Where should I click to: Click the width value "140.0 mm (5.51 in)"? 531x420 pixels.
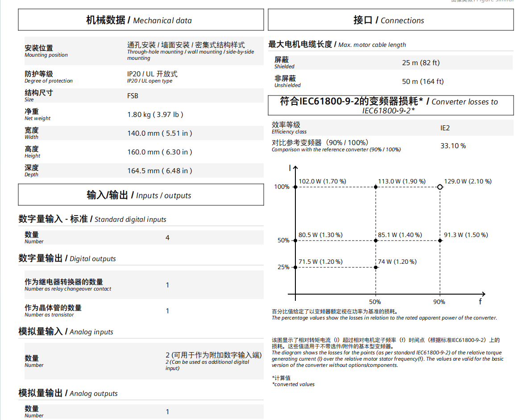tap(159, 133)
